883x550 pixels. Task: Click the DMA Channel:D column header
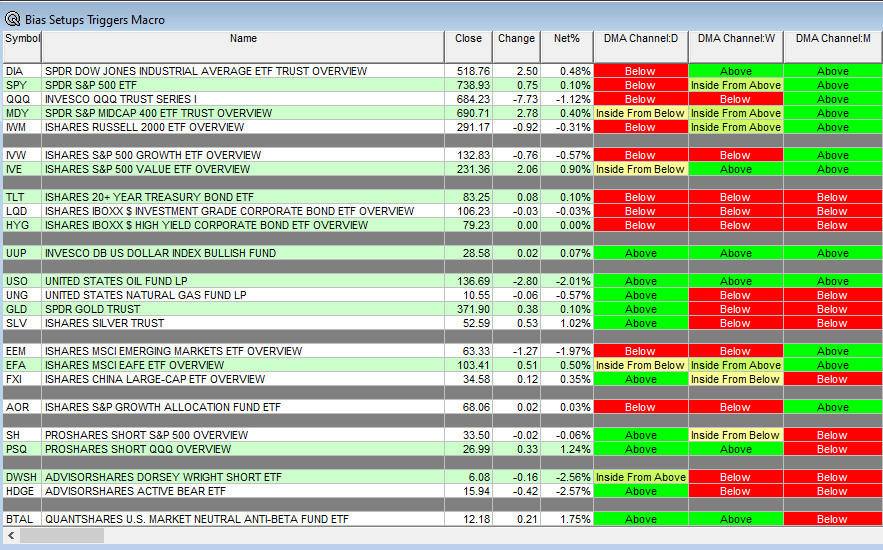coord(641,47)
